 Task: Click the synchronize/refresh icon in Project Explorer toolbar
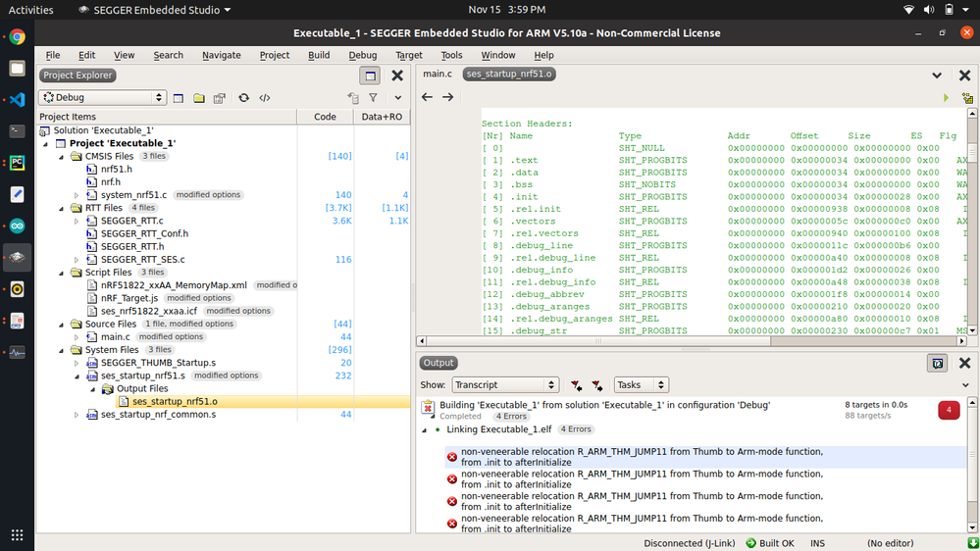click(x=243, y=98)
